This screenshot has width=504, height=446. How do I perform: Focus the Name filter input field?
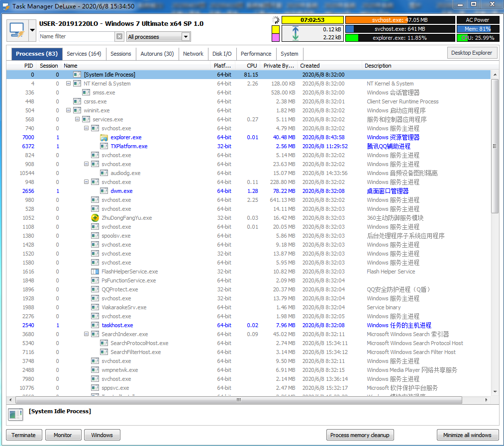tap(77, 36)
